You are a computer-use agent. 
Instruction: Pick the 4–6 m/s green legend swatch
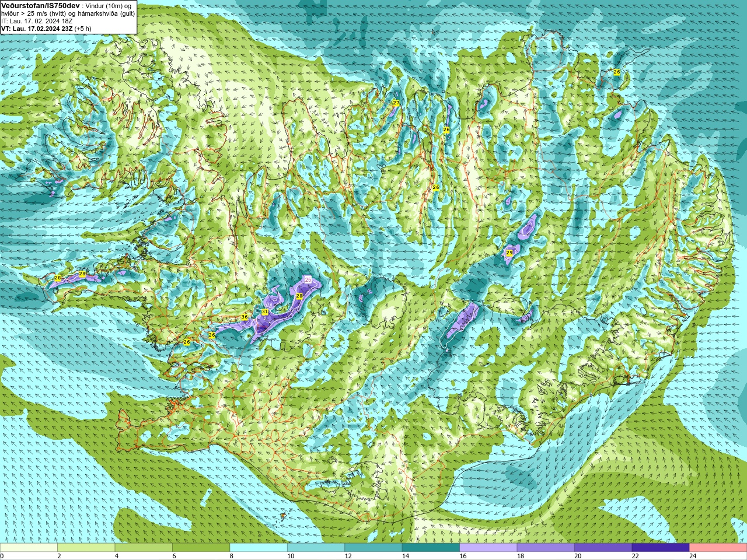coord(144,548)
